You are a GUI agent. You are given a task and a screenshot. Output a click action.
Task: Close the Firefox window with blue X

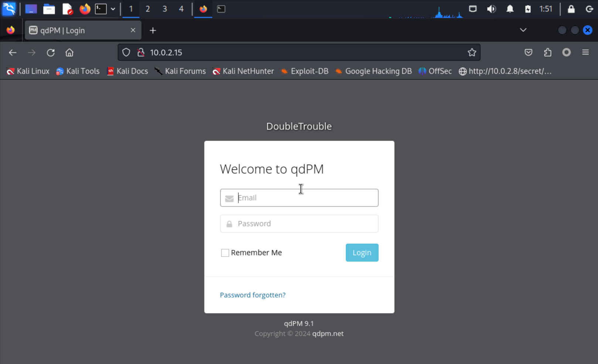tap(588, 30)
